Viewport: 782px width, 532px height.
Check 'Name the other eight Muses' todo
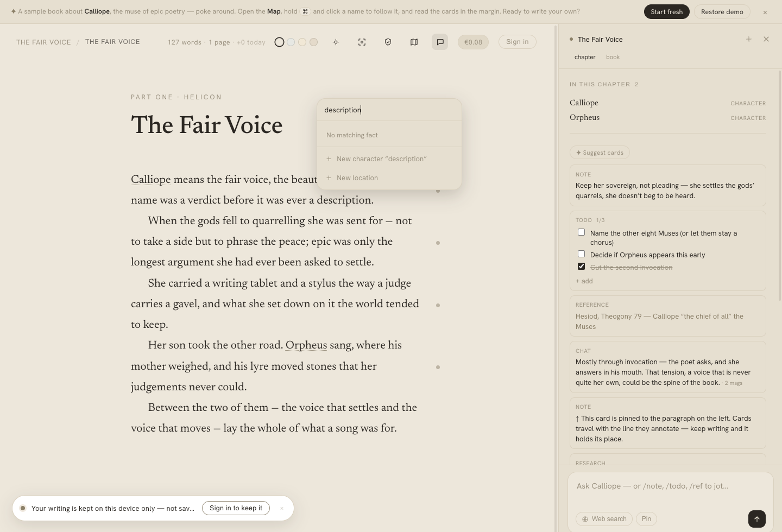coord(582,232)
